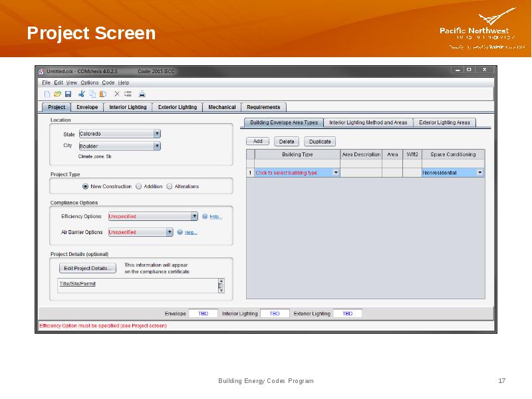Viewport: 532px width, 399px height.
Task: Click scroll down arrow in project details box
Action: 221,290
